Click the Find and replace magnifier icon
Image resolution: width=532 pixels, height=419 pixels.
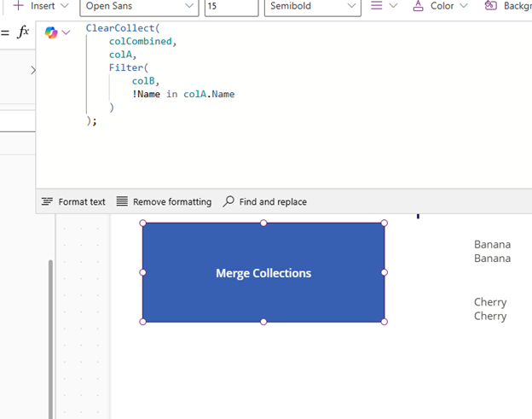click(228, 201)
